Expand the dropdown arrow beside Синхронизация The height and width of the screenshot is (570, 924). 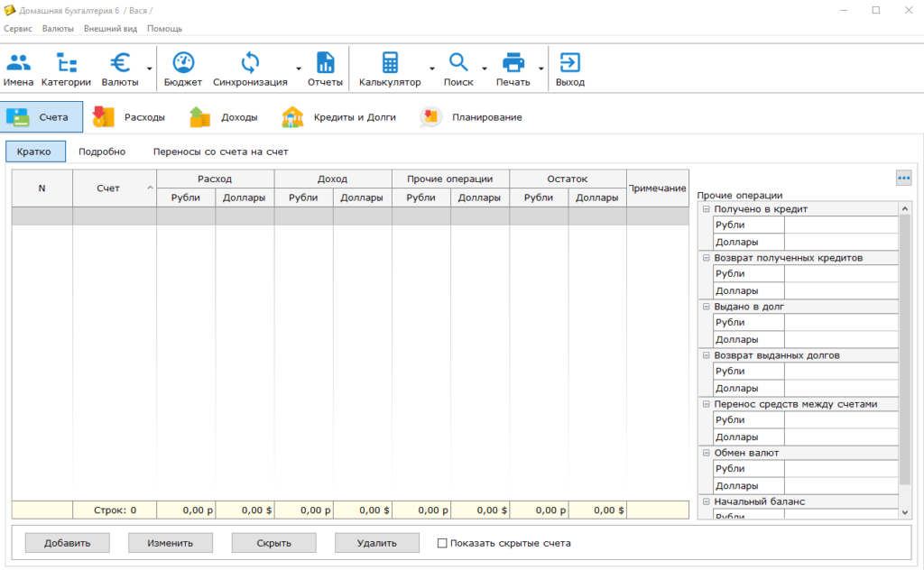click(x=298, y=69)
